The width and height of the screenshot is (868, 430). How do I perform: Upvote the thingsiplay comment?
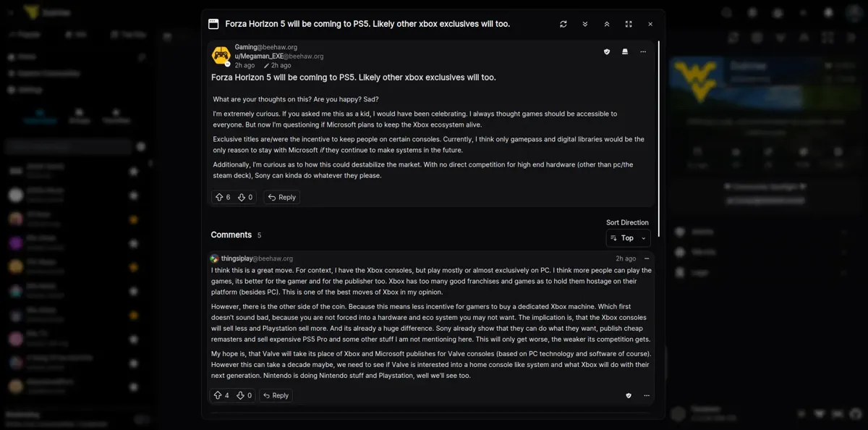pyautogui.click(x=218, y=395)
